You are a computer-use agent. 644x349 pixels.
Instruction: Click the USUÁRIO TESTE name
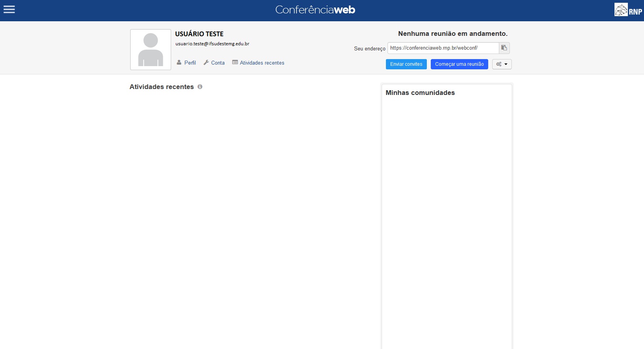tap(199, 34)
